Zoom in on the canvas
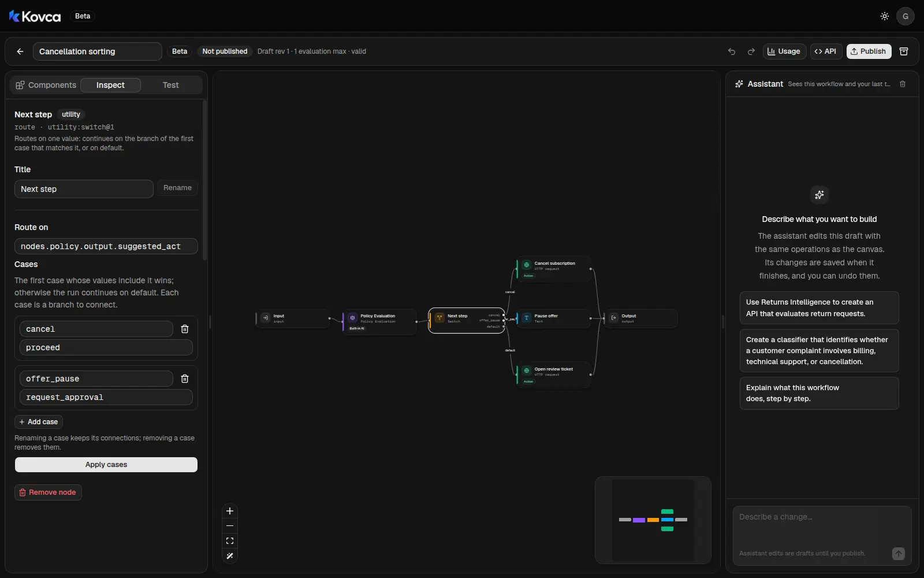This screenshot has width=924, height=578. pos(230,511)
